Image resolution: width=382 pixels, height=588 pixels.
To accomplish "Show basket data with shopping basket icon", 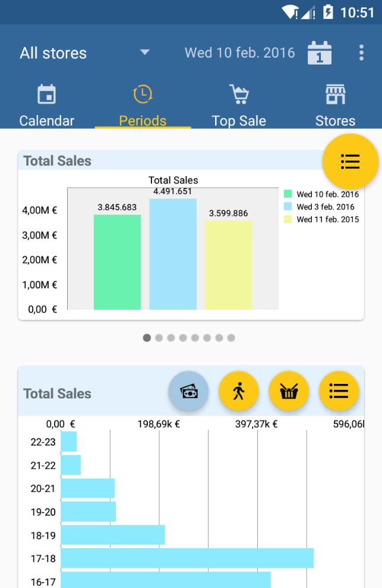I will tap(289, 391).
